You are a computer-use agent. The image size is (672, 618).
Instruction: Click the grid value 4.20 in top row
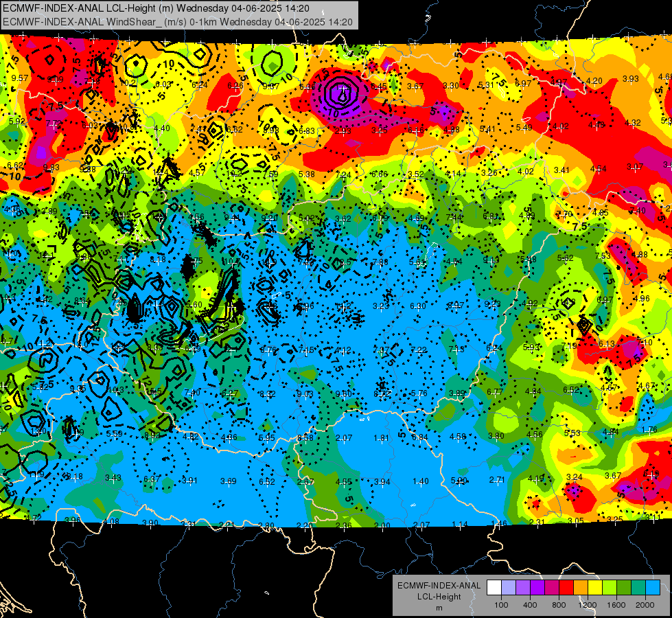click(x=594, y=80)
